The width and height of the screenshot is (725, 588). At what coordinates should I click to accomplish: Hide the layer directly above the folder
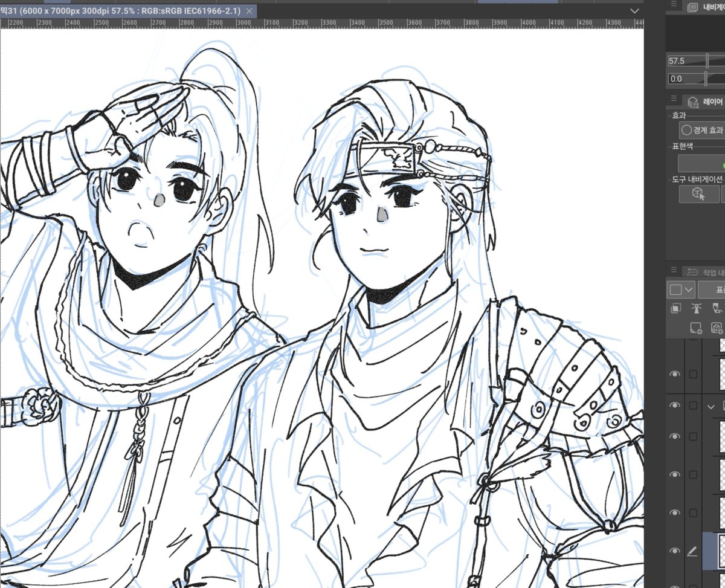tap(675, 374)
